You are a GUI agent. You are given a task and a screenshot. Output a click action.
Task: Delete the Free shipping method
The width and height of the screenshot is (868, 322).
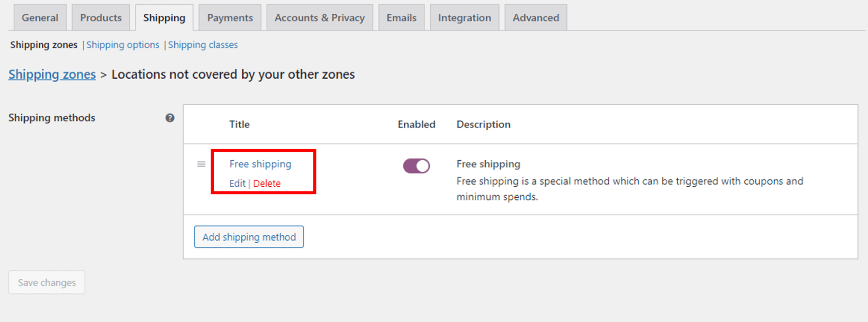coord(267,183)
